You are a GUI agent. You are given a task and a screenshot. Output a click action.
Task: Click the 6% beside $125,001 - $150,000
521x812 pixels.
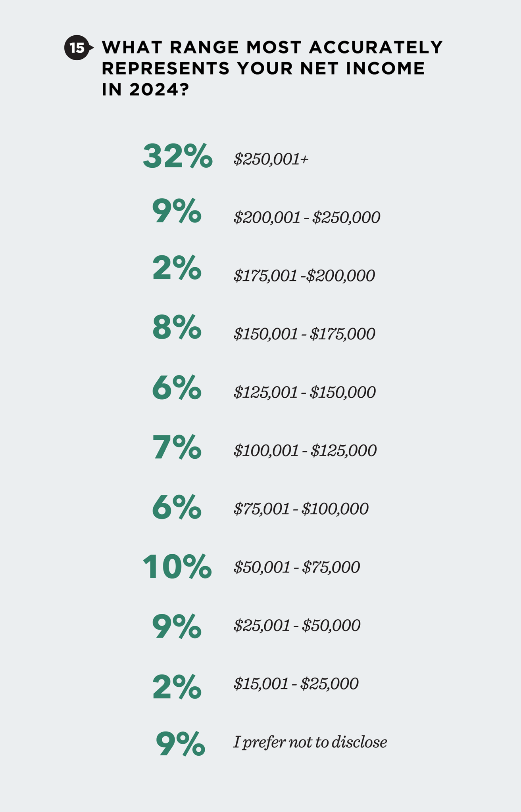click(x=177, y=387)
